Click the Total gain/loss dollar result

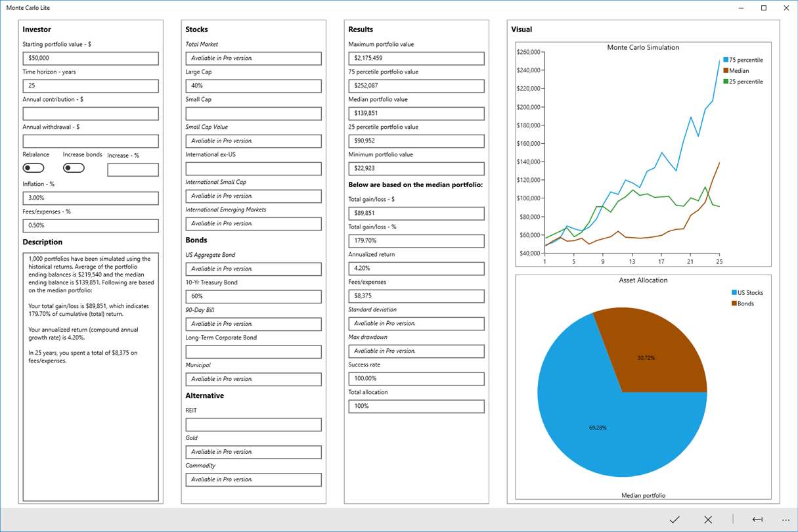pyautogui.click(x=416, y=213)
